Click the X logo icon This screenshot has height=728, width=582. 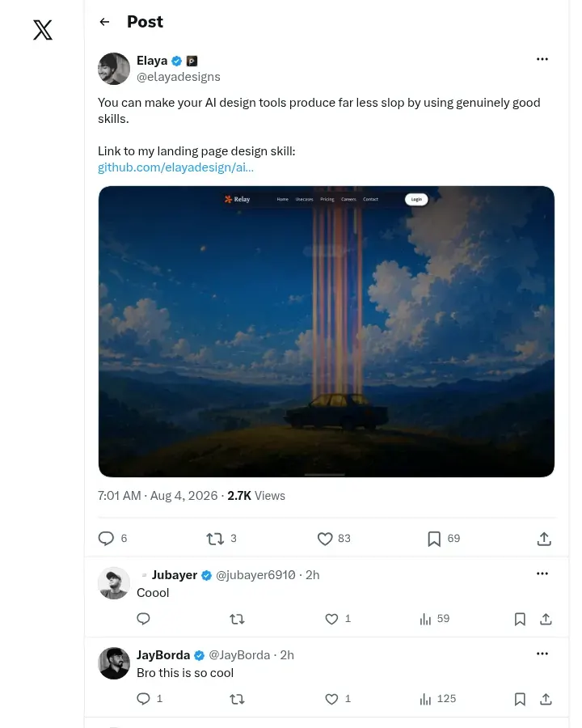point(43,30)
